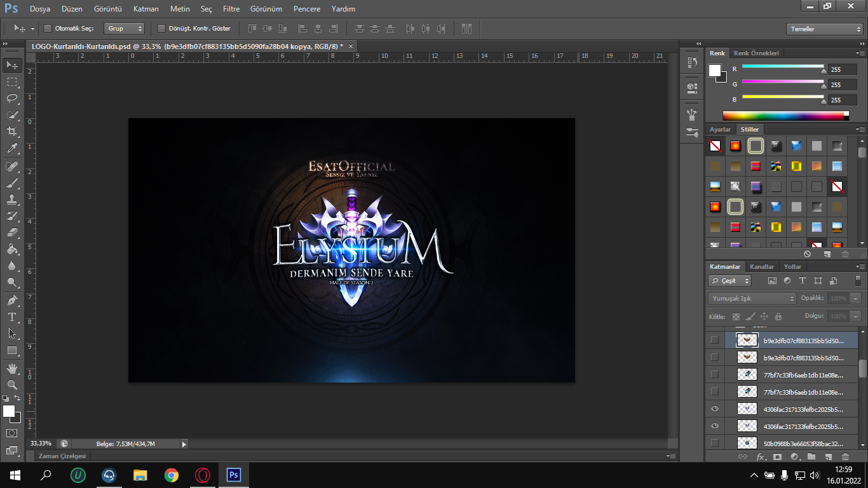The image size is (868, 488).
Task: Enable Dönüşt. Kontr. Göster checkbox
Action: [x=161, y=29]
